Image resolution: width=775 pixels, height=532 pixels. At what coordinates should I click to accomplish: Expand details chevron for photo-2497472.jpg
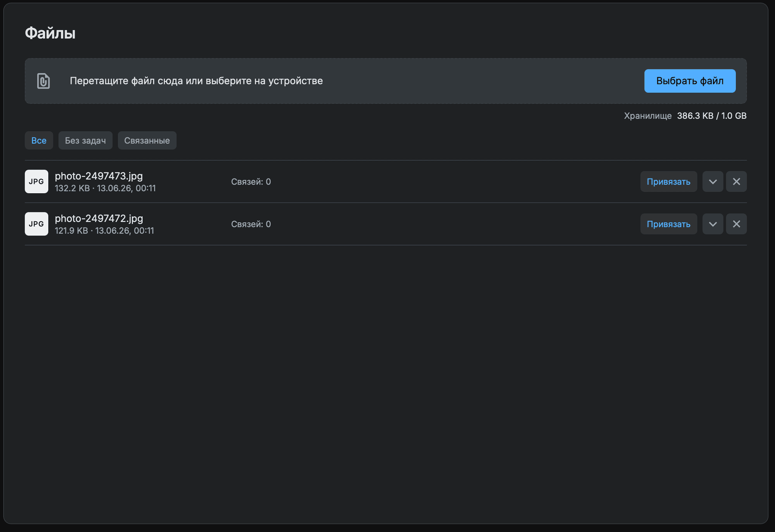coord(713,224)
